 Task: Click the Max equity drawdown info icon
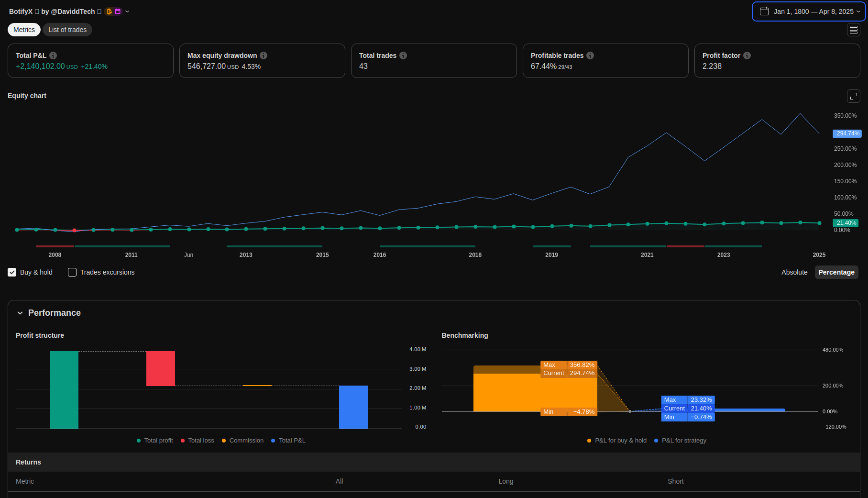click(264, 55)
